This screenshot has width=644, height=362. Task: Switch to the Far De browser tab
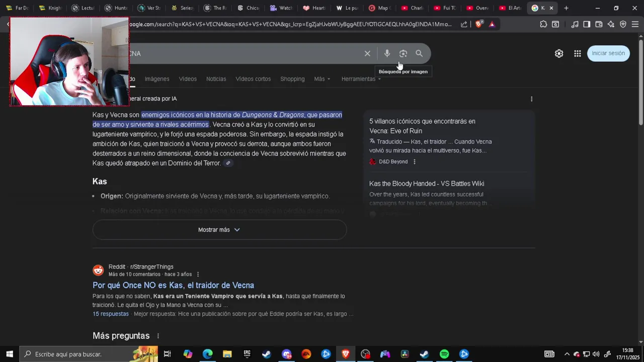pos(17,8)
